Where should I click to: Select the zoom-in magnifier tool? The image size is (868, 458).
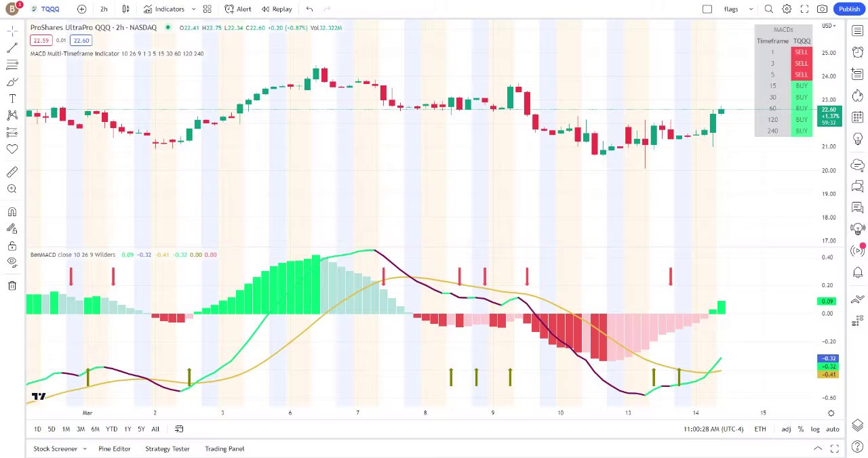pos(12,189)
